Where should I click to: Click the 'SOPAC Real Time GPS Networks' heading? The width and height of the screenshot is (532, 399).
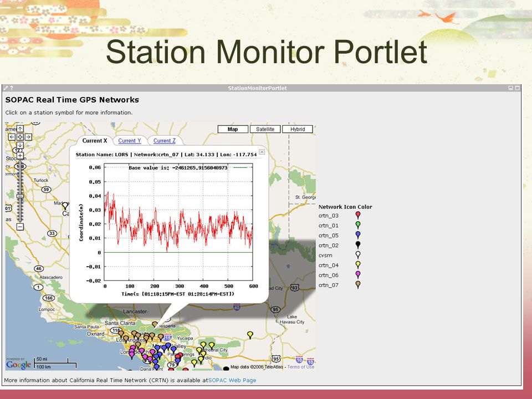[x=72, y=100]
